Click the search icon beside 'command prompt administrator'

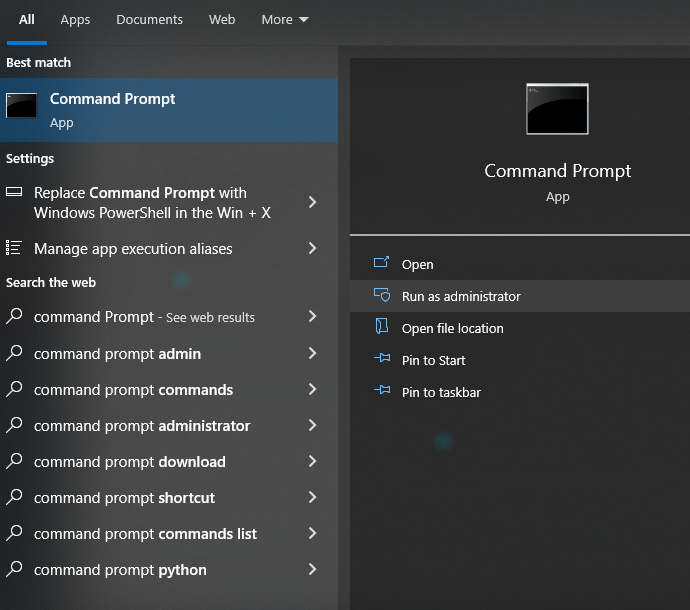[15, 425]
